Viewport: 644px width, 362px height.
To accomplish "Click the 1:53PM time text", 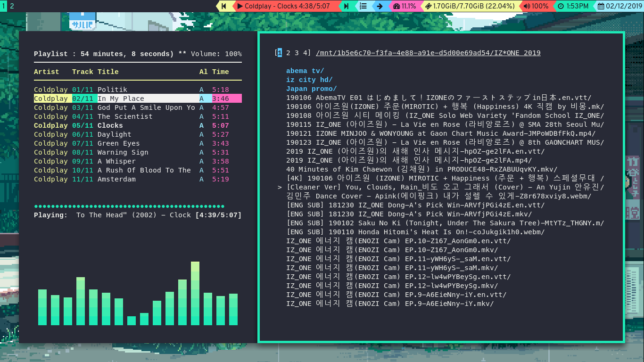I will click(578, 6).
